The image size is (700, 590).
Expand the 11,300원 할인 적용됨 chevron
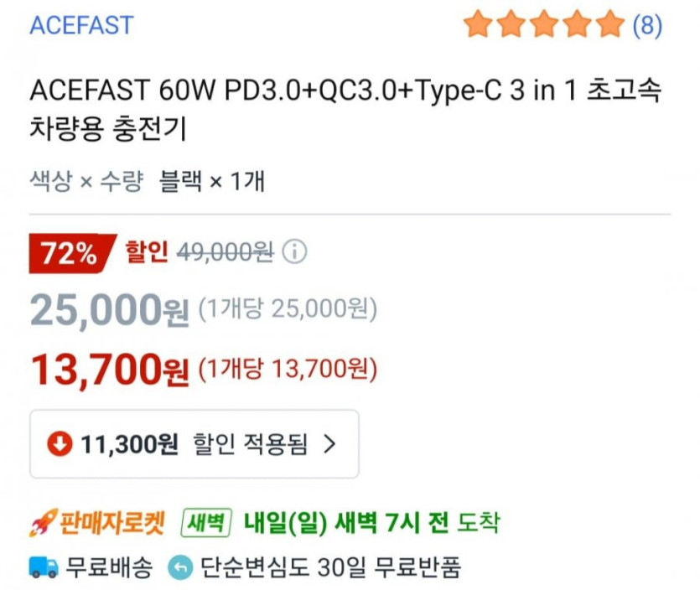(x=329, y=443)
